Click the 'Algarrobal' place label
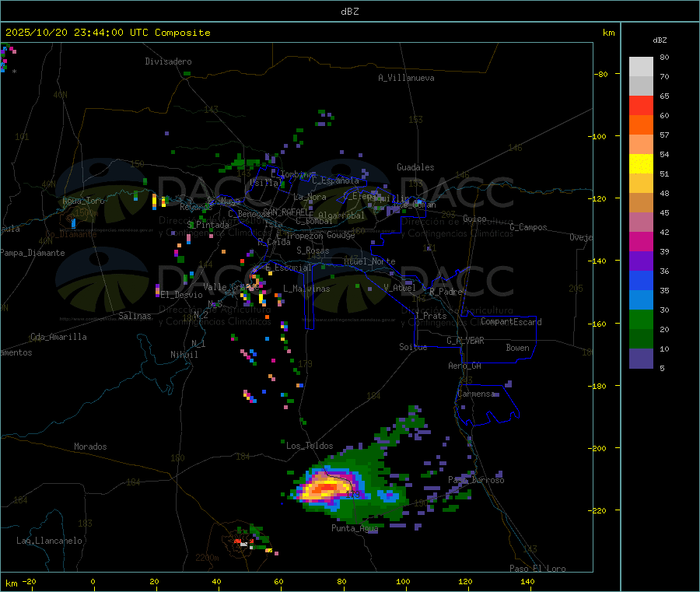Viewport: 700px width, 592px height. coord(341,215)
